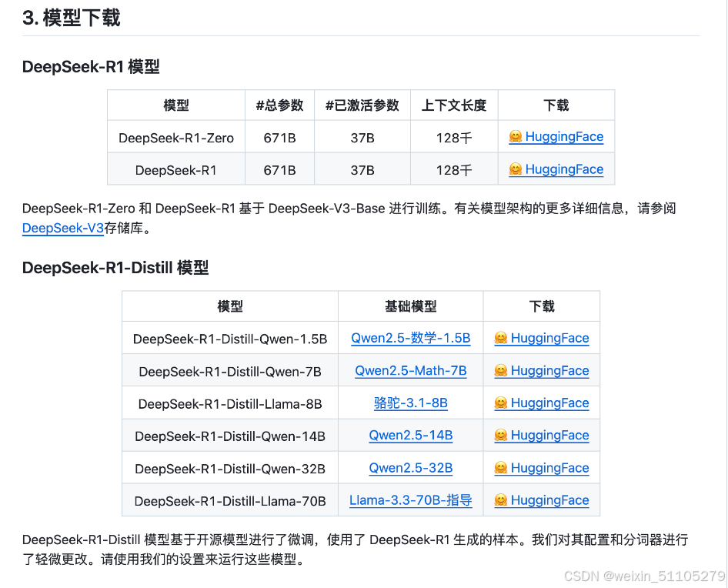Open HuggingFace link for Distill-Qwen-7B
Image resolution: width=728 pixels, height=588 pixels.
tap(542, 371)
